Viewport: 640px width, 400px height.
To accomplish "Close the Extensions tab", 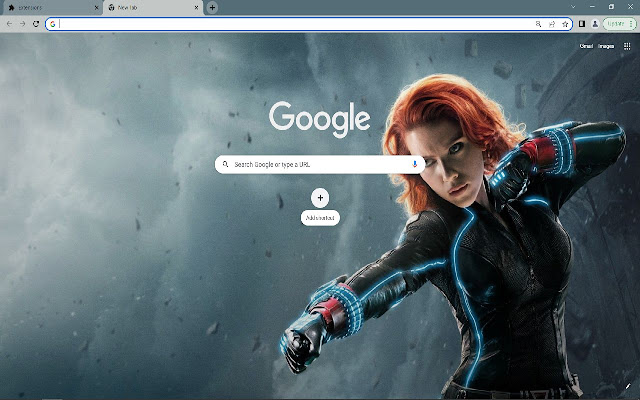I will point(97,8).
